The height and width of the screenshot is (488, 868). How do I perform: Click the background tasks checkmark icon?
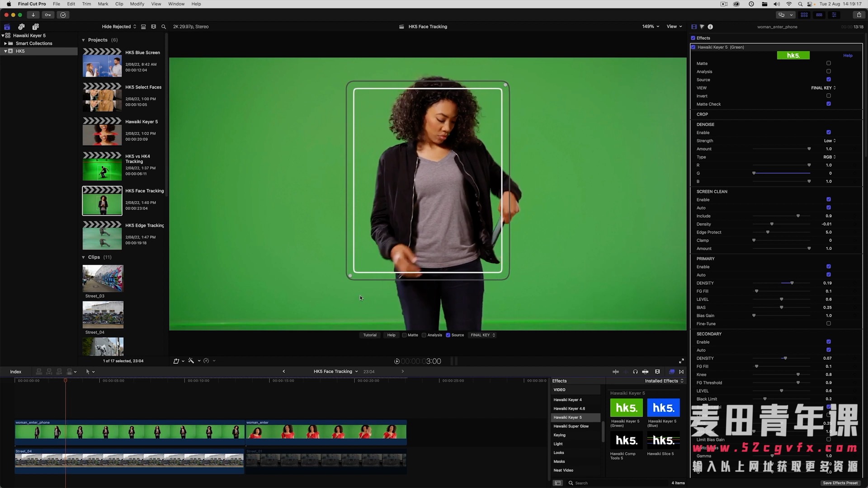tap(63, 15)
